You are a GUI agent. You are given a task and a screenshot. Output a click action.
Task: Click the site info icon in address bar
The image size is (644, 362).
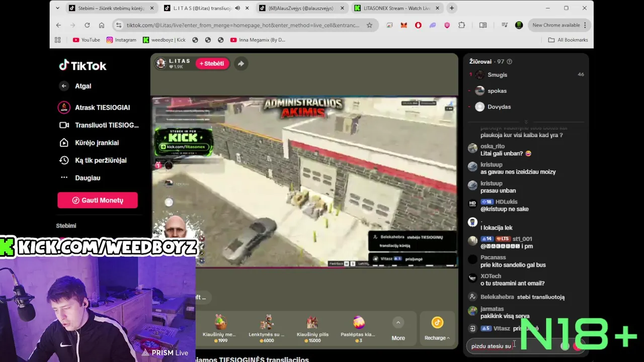click(x=119, y=25)
